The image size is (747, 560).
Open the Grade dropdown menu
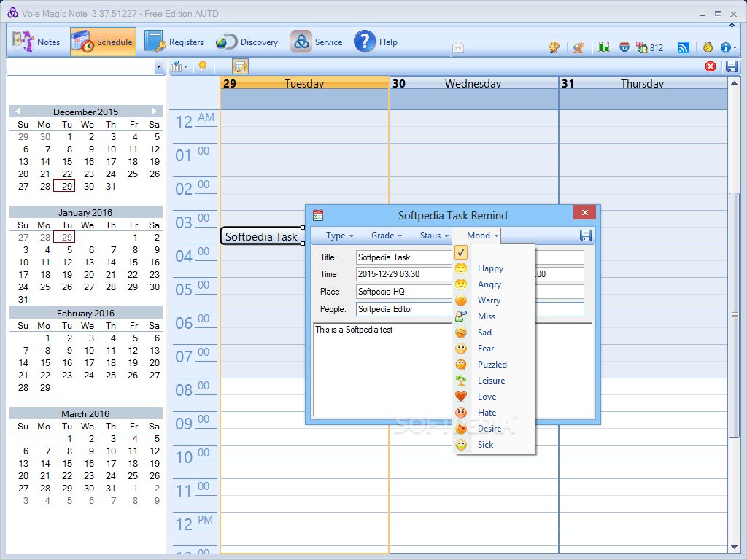point(387,236)
